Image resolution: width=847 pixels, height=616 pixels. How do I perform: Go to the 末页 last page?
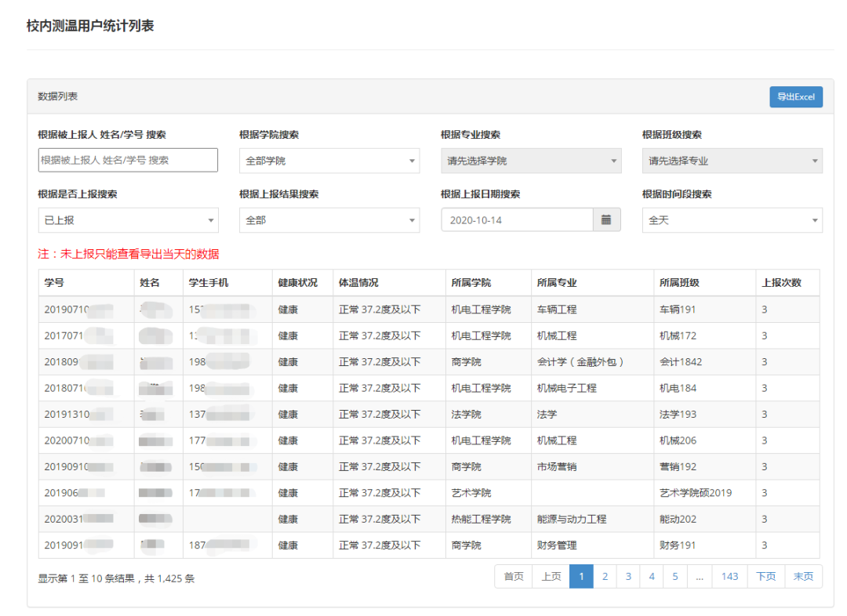tap(803, 577)
